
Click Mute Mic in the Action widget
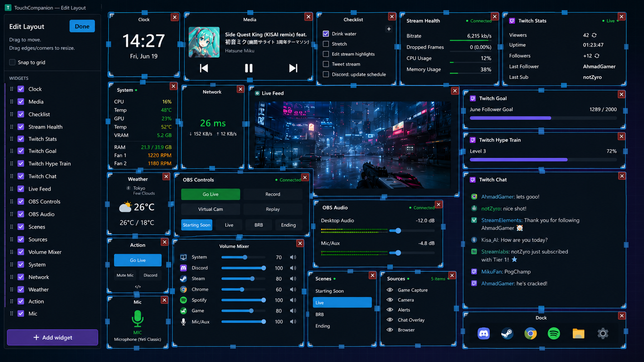(x=125, y=275)
